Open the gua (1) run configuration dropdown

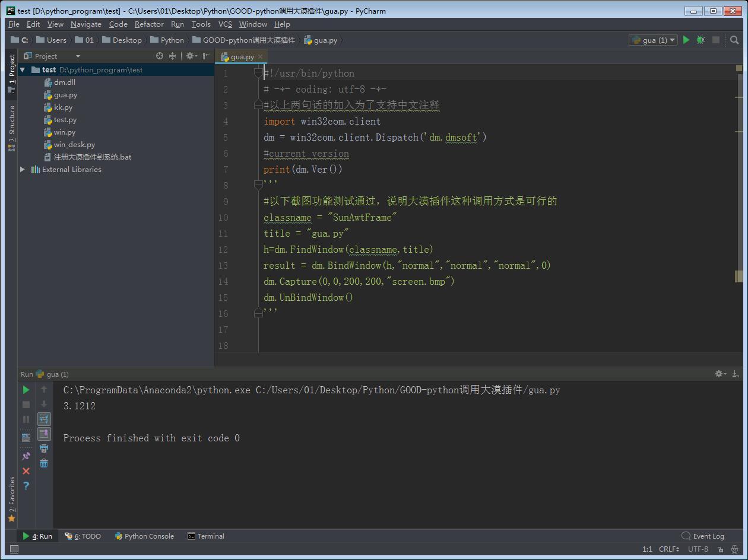pos(653,40)
